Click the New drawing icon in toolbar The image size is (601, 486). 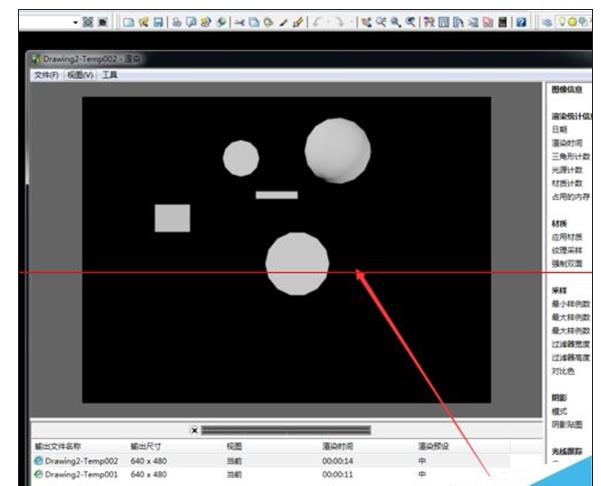tap(128, 21)
